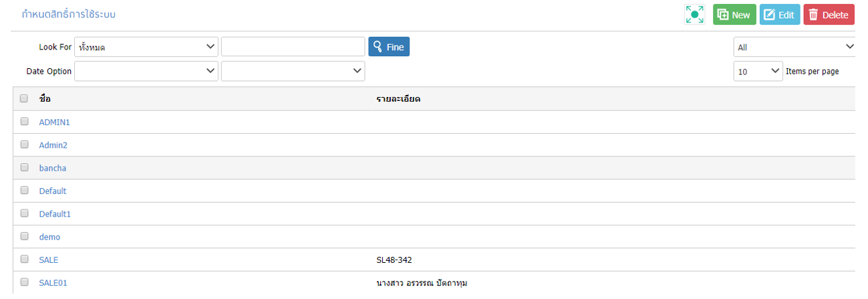
Task: Open the Admin2 permission link
Action: click(53, 145)
